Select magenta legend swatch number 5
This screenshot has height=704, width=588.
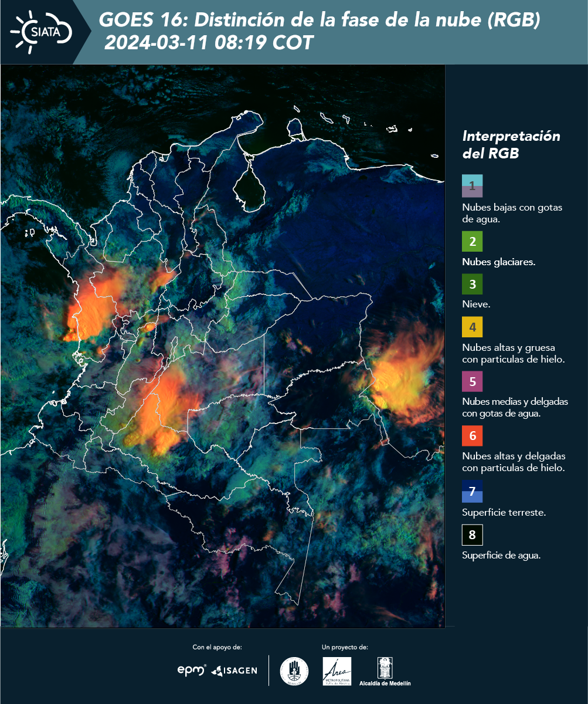[x=472, y=381]
